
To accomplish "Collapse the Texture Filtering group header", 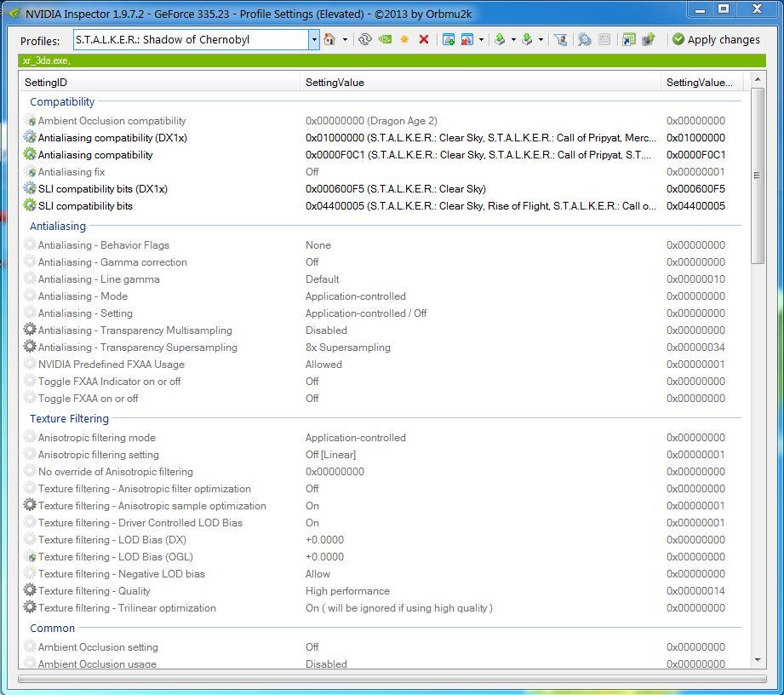I will point(69,419).
